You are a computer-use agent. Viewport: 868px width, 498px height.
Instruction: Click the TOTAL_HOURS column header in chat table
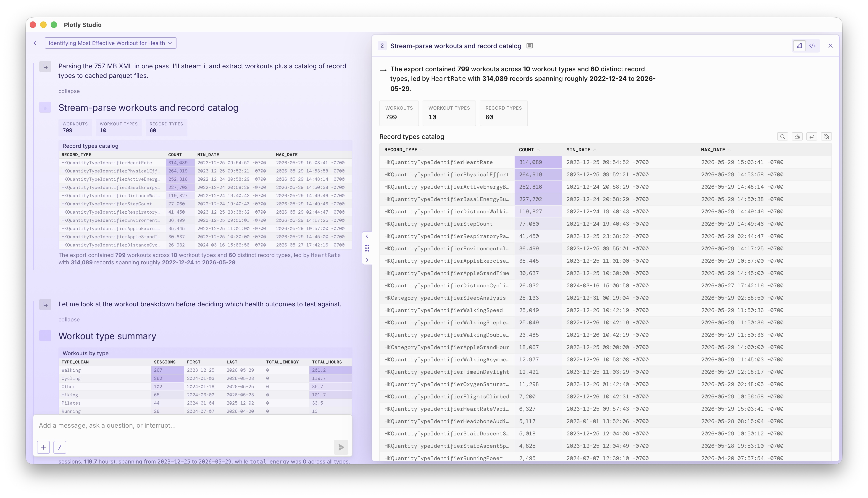pos(327,362)
